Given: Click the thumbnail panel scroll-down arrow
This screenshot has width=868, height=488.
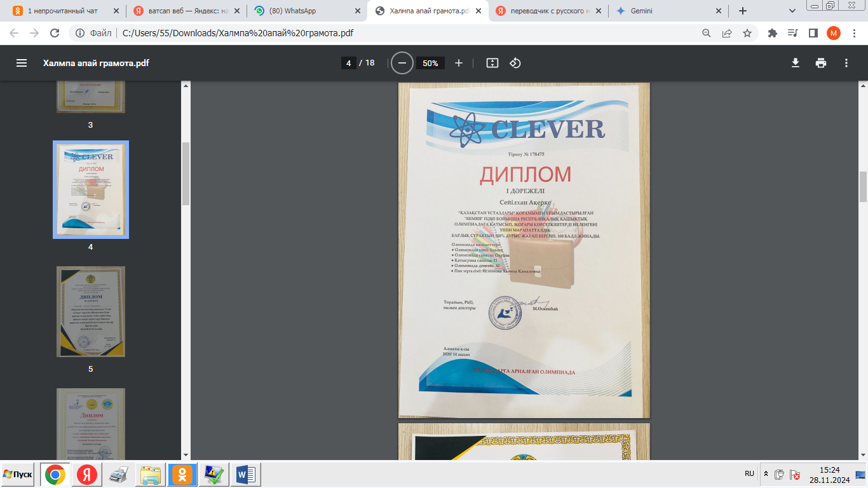Looking at the screenshot, I should click(186, 455).
